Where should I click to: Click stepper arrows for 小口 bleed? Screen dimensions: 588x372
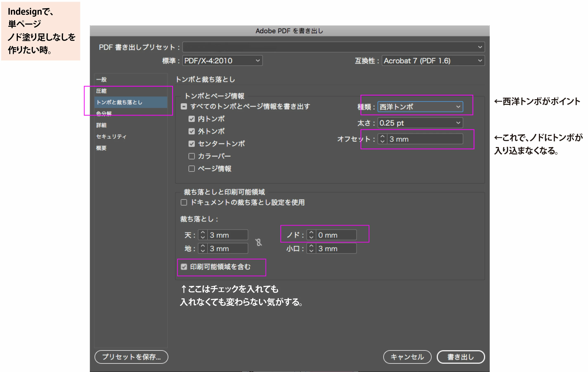(311, 248)
